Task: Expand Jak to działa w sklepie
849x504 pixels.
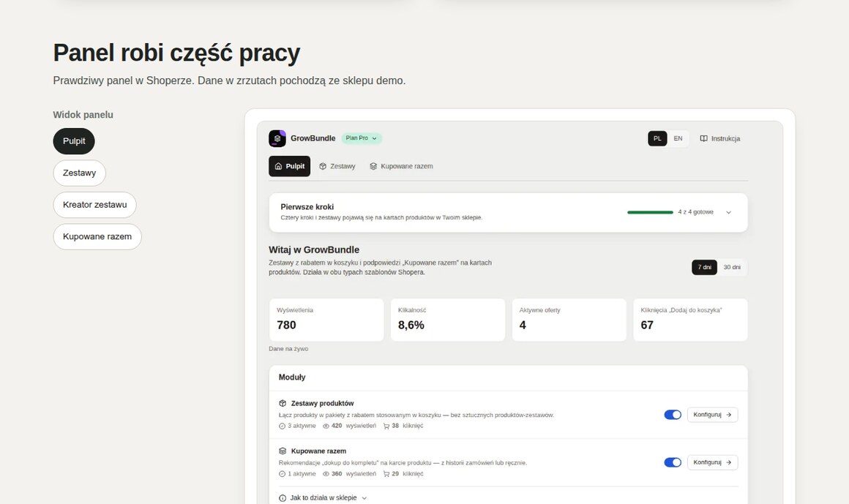Action: coord(323,498)
